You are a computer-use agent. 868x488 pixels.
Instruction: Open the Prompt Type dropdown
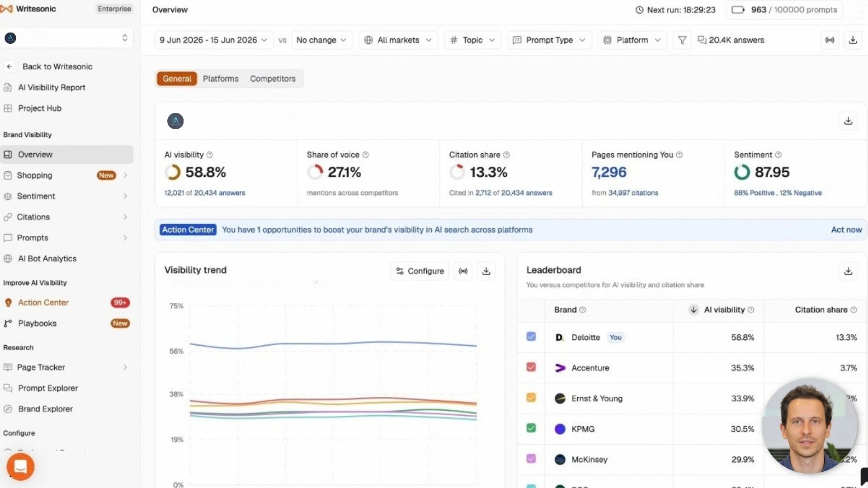coord(549,40)
